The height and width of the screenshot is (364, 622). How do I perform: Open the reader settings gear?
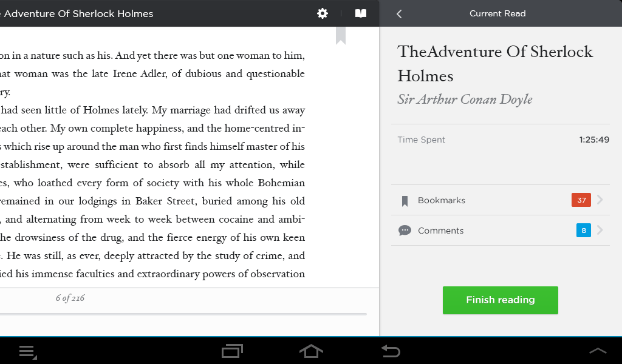click(323, 13)
